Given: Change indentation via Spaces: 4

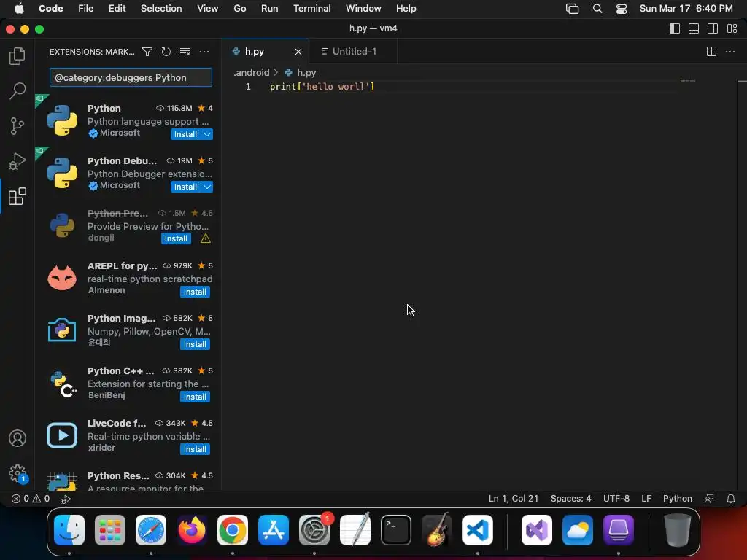Looking at the screenshot, I should coord(570,499).
